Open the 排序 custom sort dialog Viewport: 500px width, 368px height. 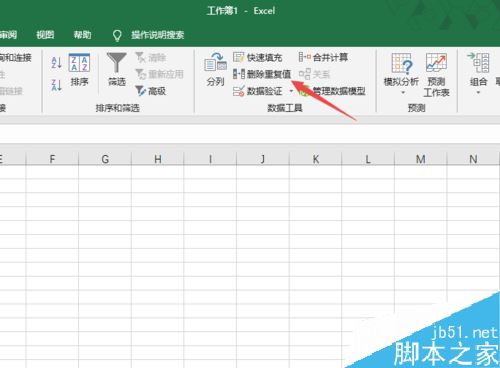click(x=79, y=70)
